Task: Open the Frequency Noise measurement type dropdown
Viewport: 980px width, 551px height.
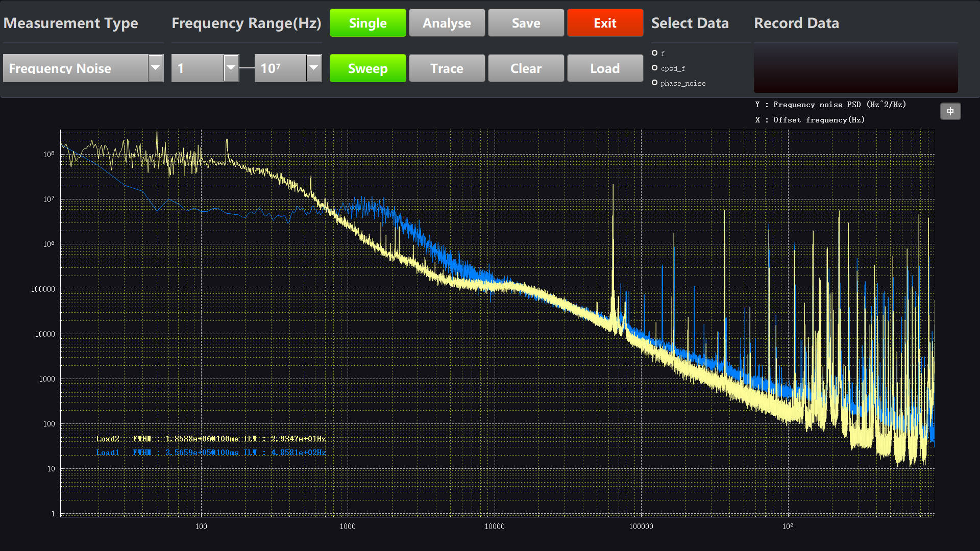Action: pos(156,68)
